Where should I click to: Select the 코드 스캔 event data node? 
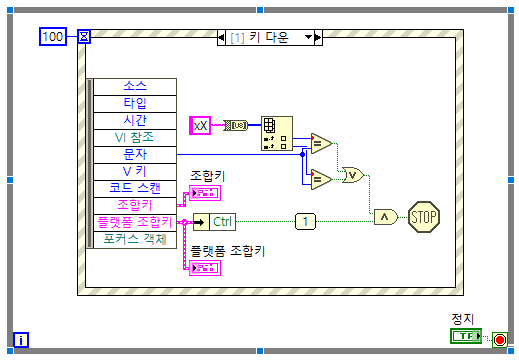click(x=135, y=189)
